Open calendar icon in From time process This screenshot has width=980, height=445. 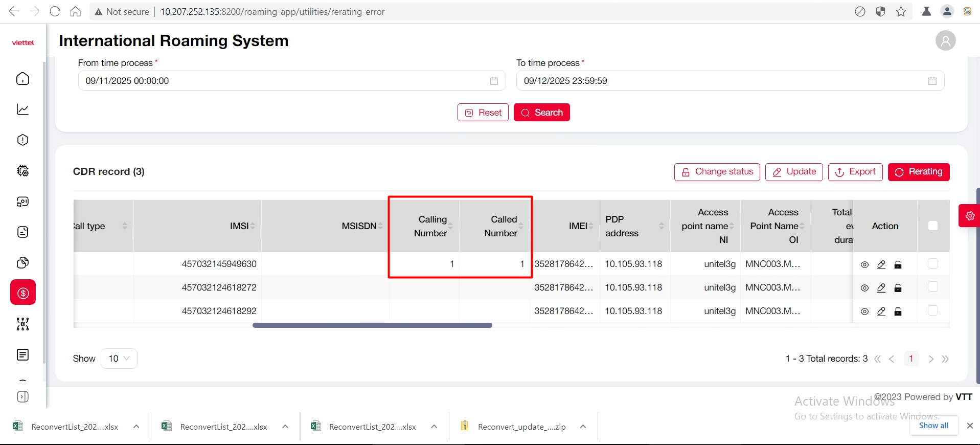pos(494,81)
